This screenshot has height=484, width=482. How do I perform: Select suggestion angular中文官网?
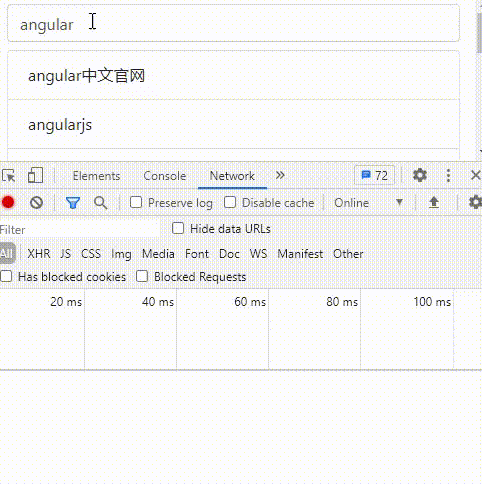pyautogui.click(x=233, y=75)
